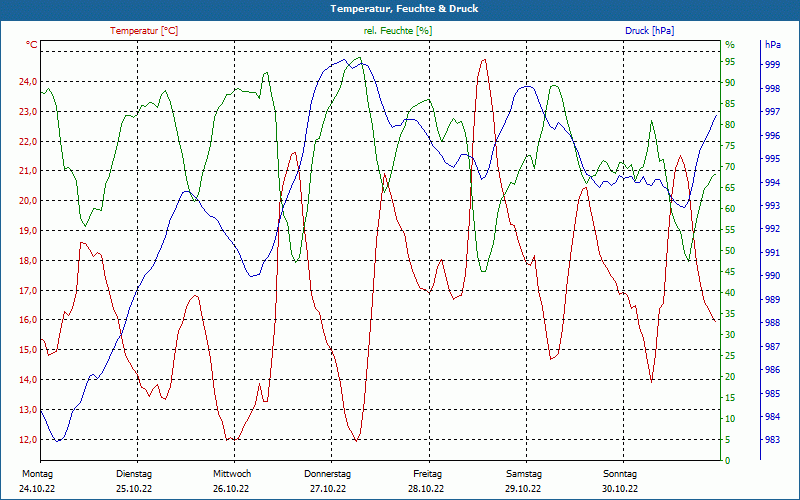This screenshot has height=500, width=800.
Task: Click the '19,0' temperature axis value
Action: (x=28, y=231)
